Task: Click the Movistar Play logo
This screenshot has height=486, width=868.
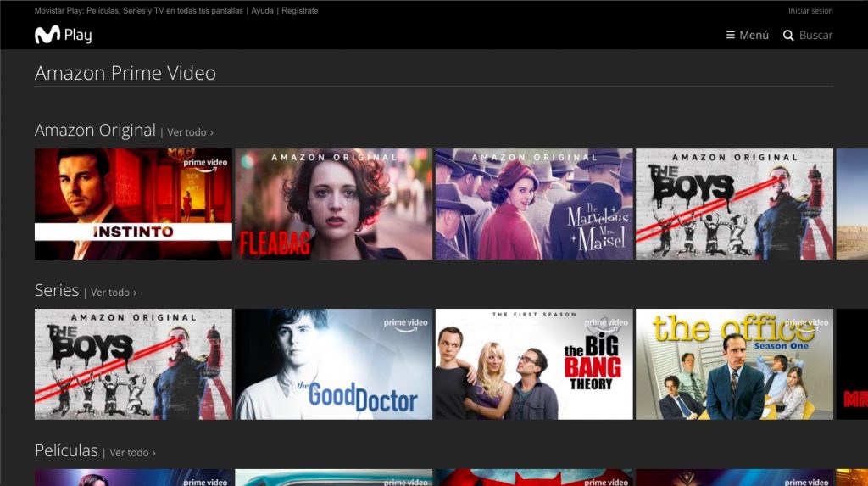Action: [x=63, y=35]
